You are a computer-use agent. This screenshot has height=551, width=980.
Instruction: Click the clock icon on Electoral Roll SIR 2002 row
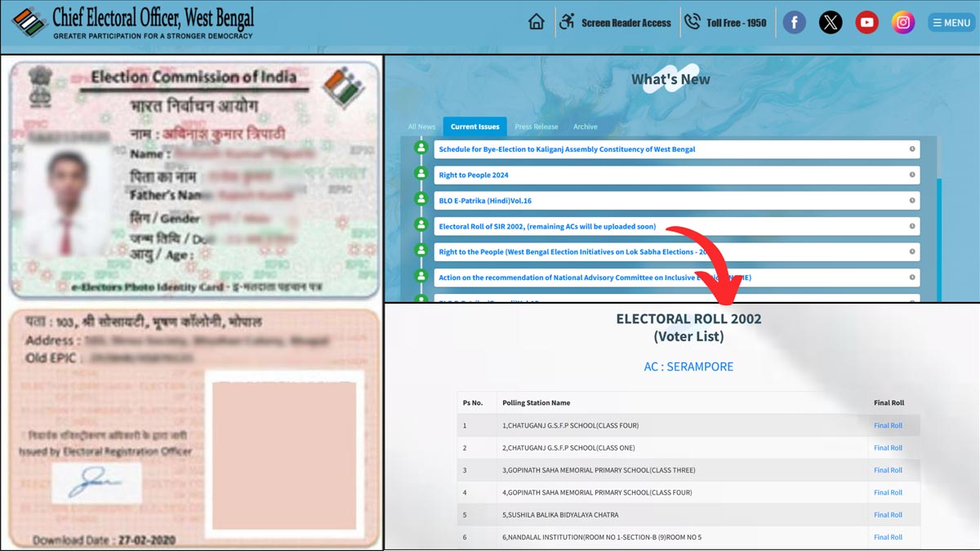(x=912, y=226)
